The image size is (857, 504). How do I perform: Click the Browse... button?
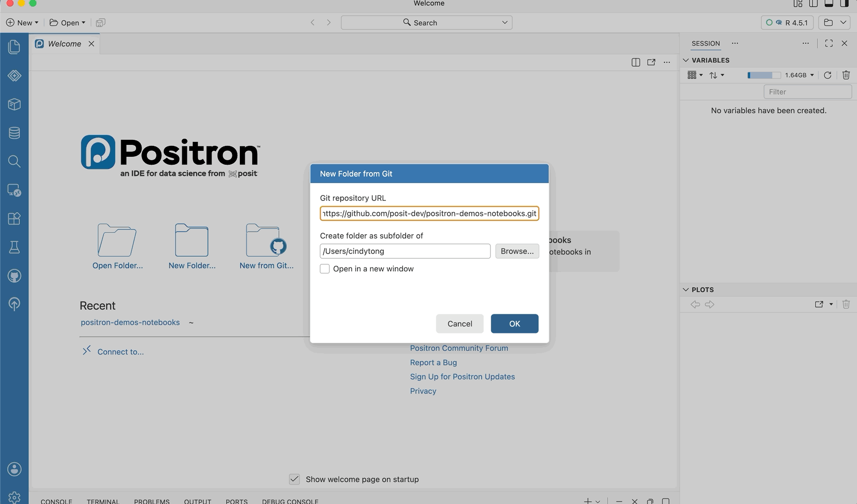[x=517, y=251]
